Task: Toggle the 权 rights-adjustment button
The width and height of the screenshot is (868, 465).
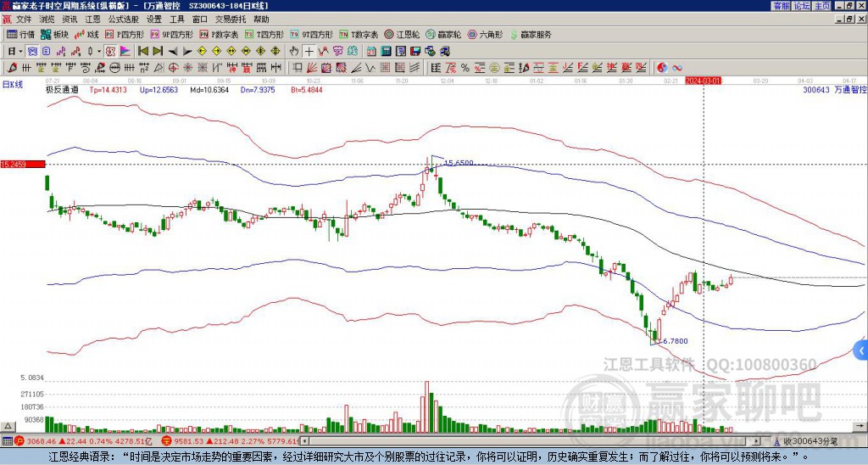Action: 110,52
